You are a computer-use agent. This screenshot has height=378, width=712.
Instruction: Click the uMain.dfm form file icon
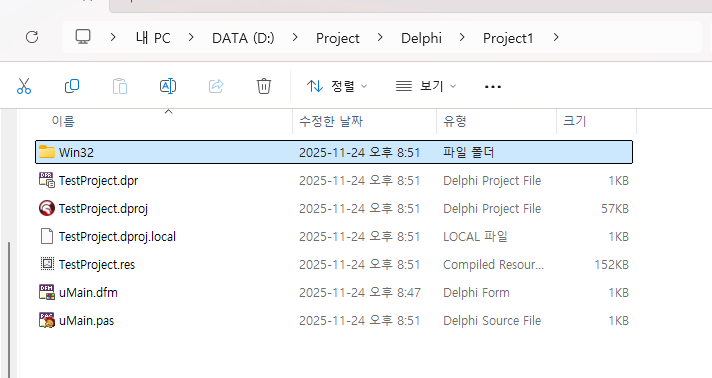[47, 292]
